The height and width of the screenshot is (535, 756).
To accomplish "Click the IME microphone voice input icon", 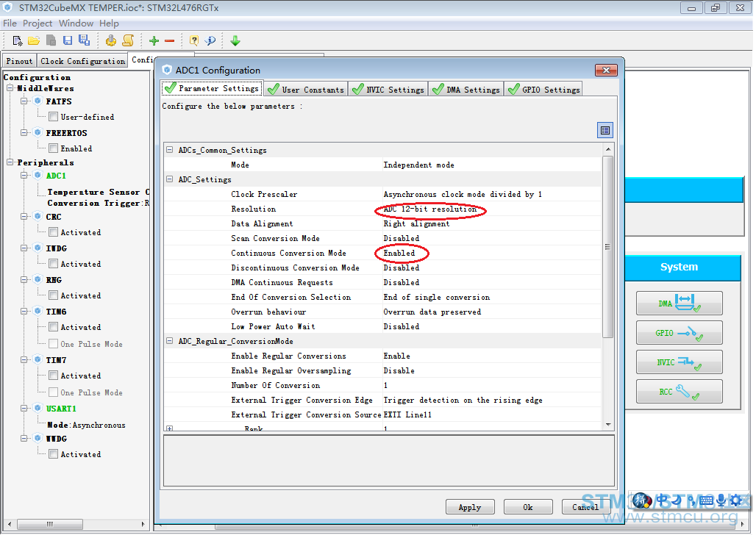I will tap(721, 500).
